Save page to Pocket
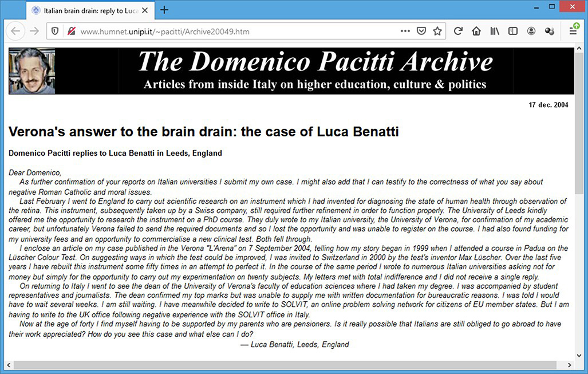Image resolution: width=588 pixels, height=374 pixels. click(x=421, y=32)
